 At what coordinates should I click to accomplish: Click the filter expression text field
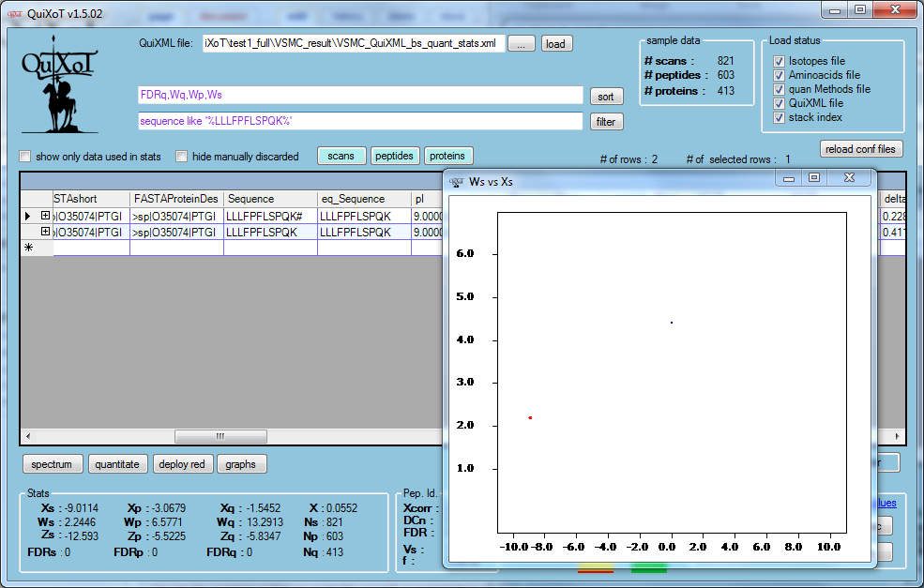click(x=360, y=121)
